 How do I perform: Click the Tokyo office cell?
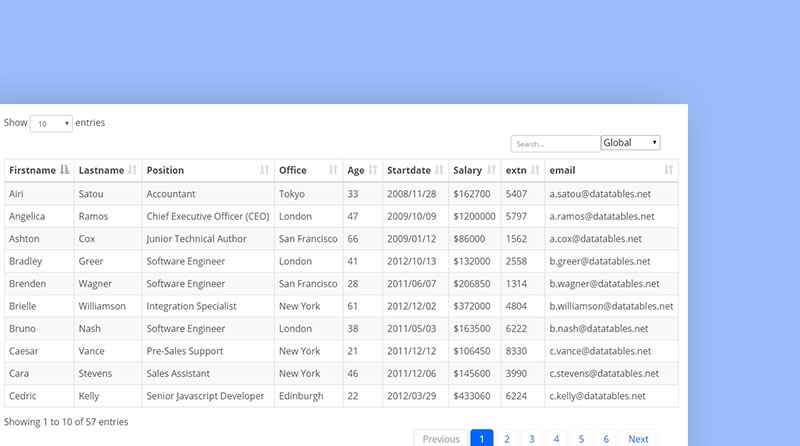pos(309,194)
